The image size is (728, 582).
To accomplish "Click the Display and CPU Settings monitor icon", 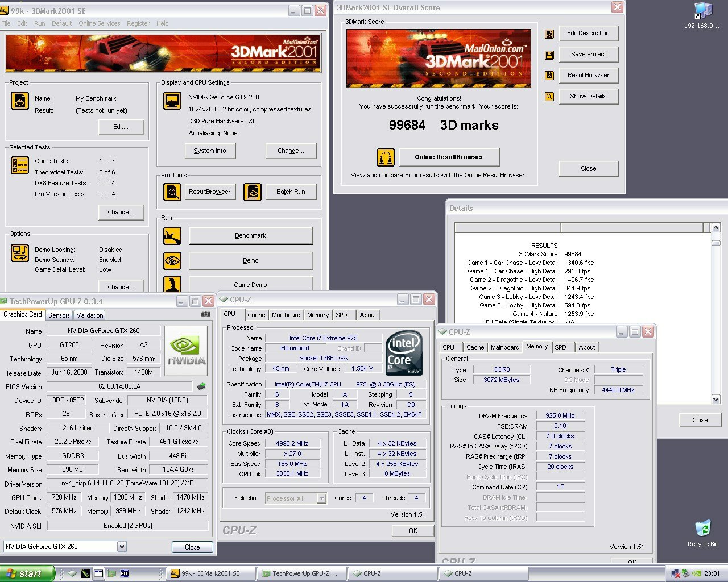I will point(172,101).
